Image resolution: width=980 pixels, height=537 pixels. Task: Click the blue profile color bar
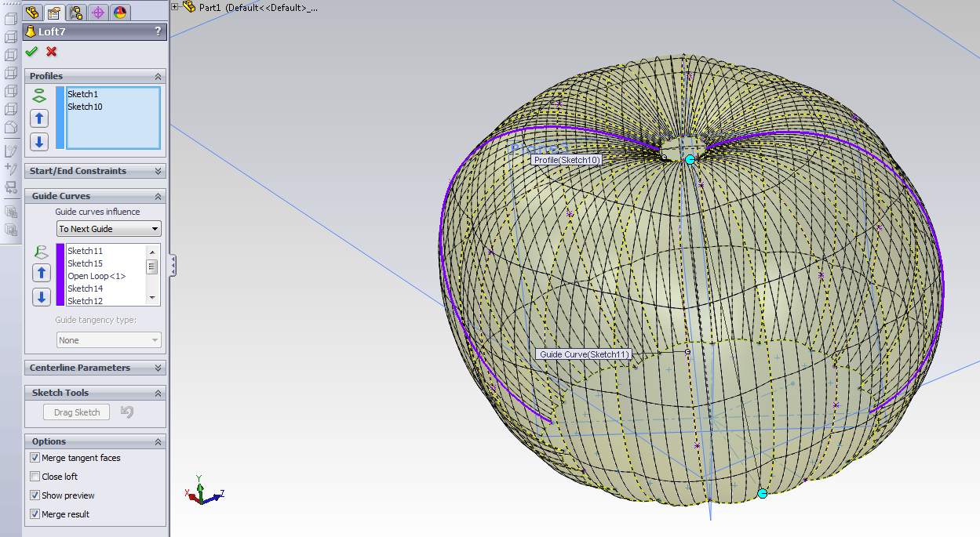coord(60,118)
